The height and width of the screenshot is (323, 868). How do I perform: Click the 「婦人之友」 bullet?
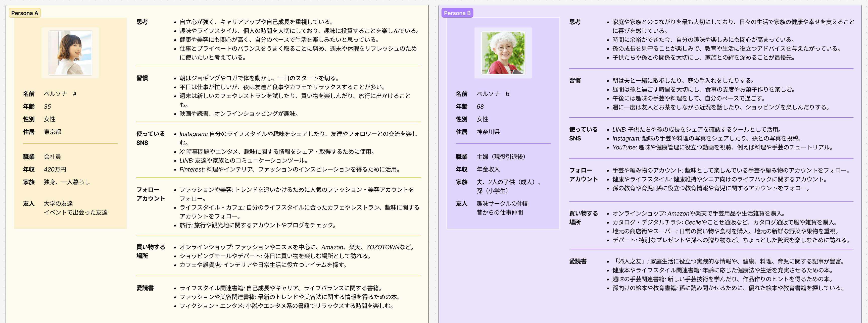(x=730, y=261)
